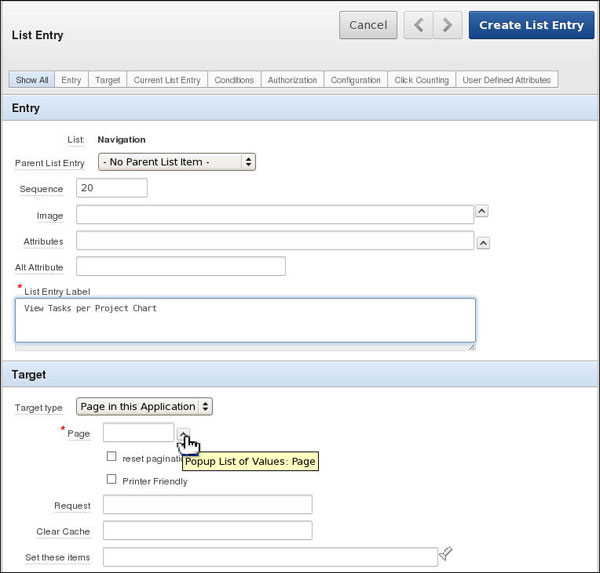Go to next list entry arrow

pyautogui.click(x=448, y=26)
